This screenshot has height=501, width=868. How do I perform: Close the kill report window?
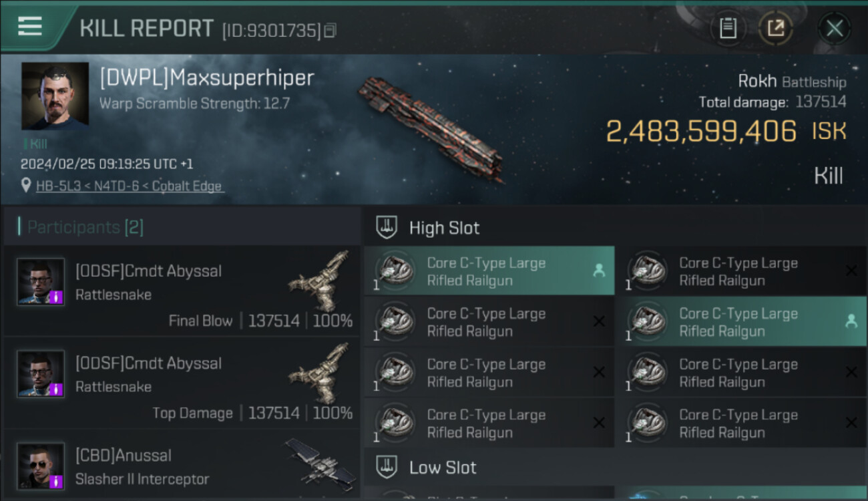click(x=834, y=28)
